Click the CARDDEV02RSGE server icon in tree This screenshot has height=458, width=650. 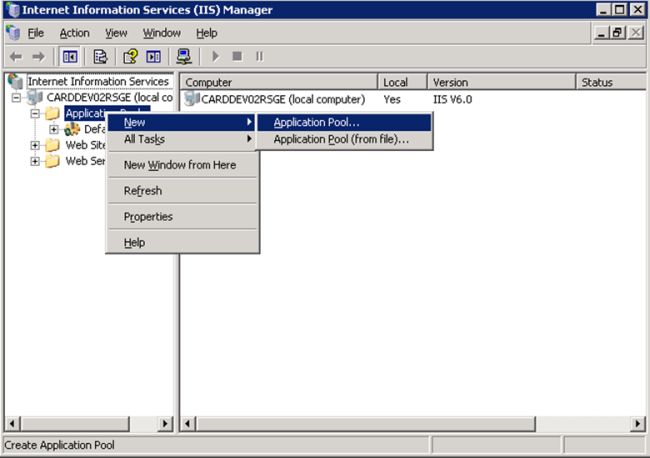pyautogui.click(x=35, y=97)
